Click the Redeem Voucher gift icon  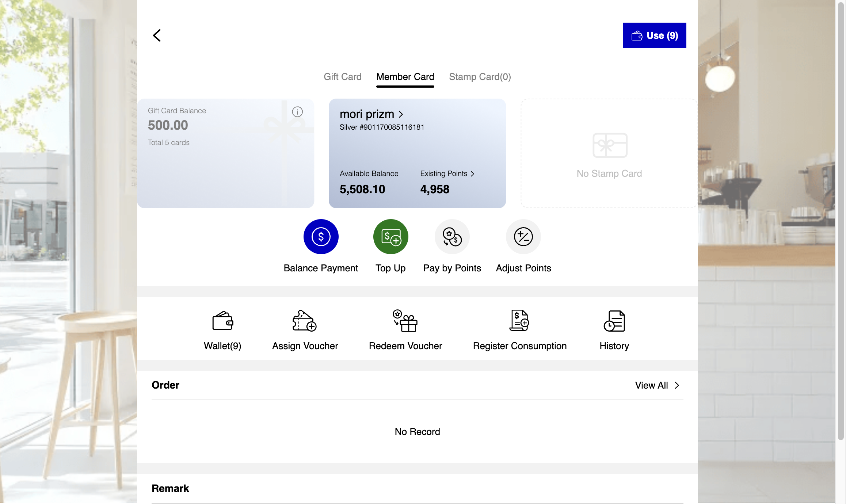tap(405, 321)
